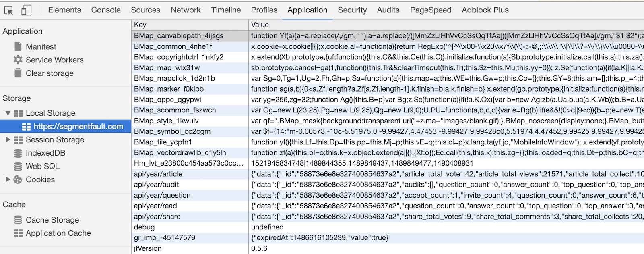Choose the Clear storage trash icon

click(18, 73)
